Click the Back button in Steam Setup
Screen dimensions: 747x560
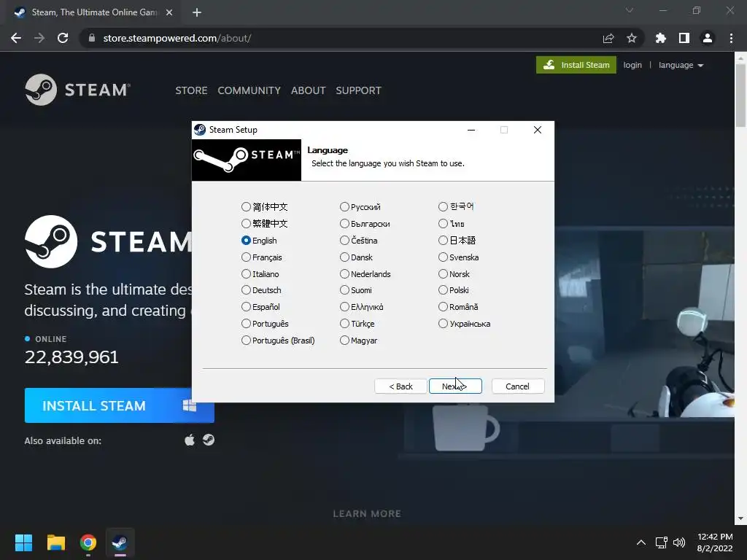coord(400,386)
